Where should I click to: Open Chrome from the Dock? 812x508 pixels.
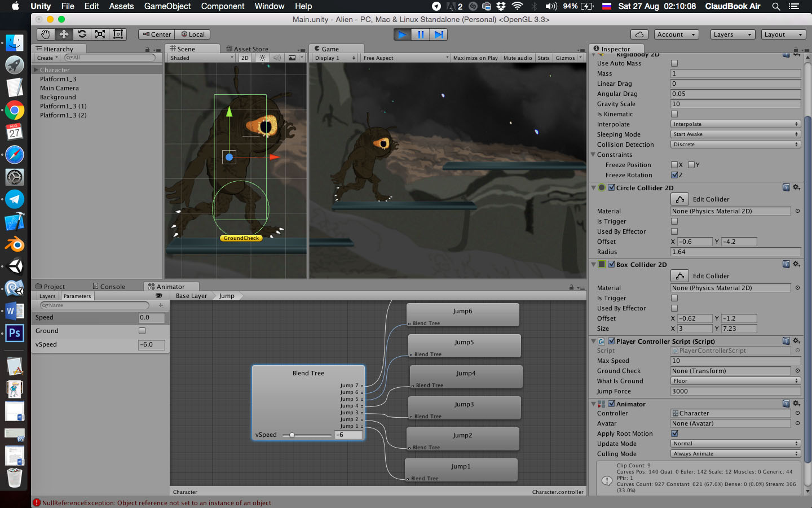coord(15,110)
